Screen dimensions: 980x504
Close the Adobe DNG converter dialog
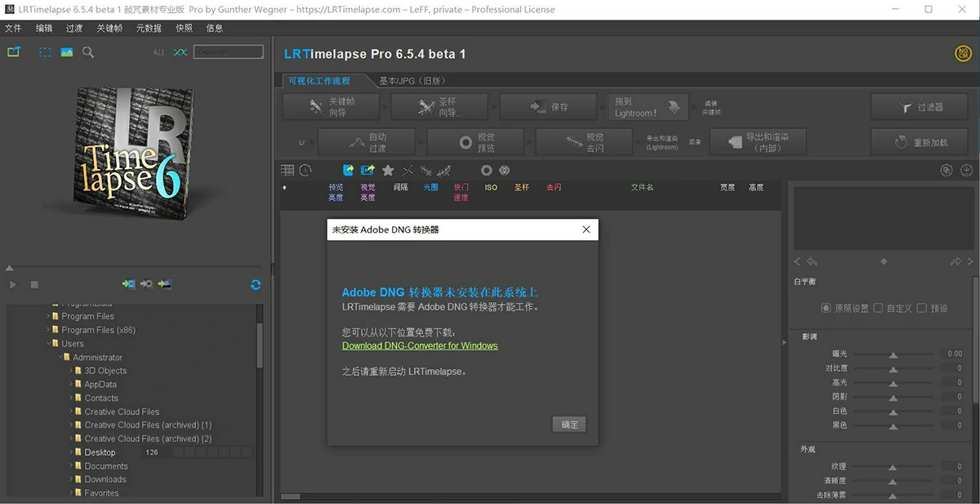tap(586, 230)
